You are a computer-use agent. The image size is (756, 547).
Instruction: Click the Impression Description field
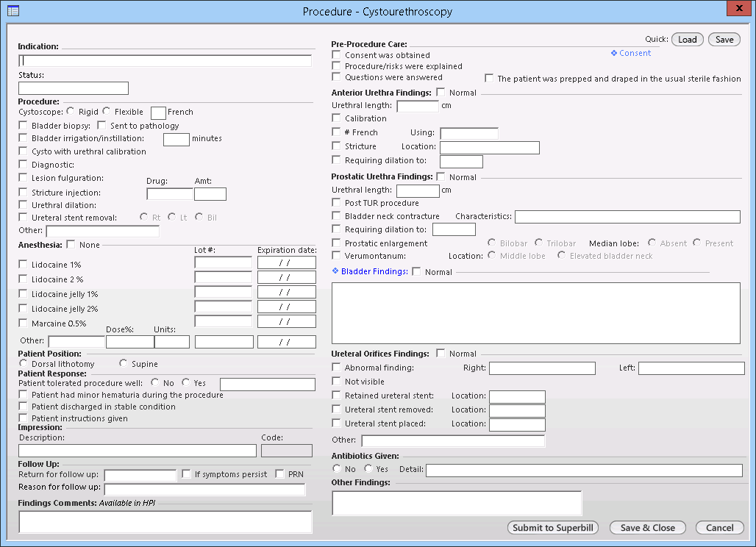point(138,451)
